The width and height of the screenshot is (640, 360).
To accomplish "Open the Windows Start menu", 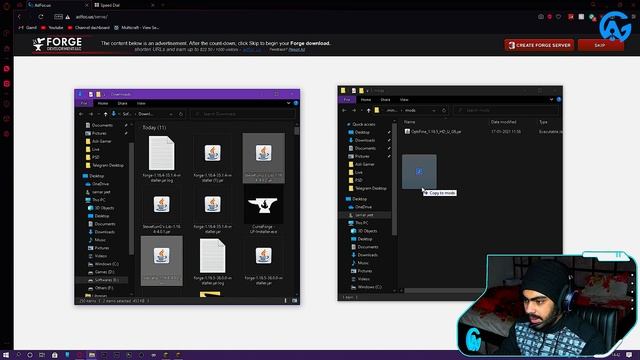I will pos(6,355).
